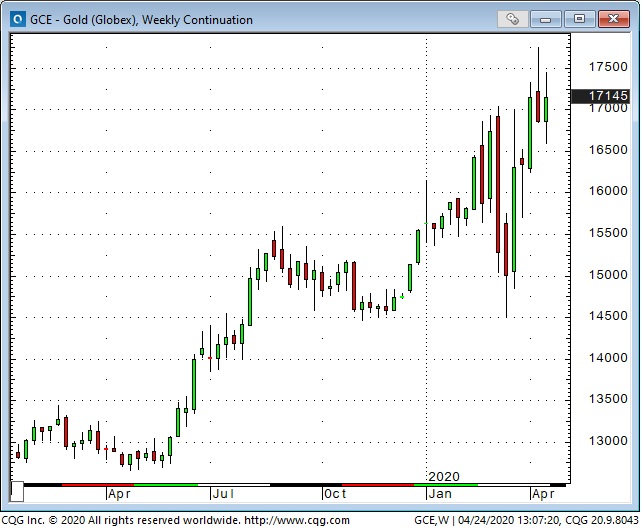Maximize the Gold chart window
Screen dimensions: 642x528
579,19
